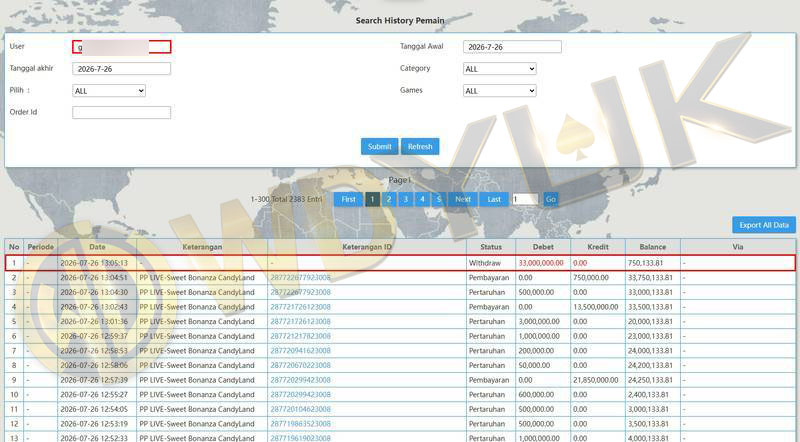Select the balance 33,750,133.81
This screenshot has height=442, width=800.
[651, 278]
